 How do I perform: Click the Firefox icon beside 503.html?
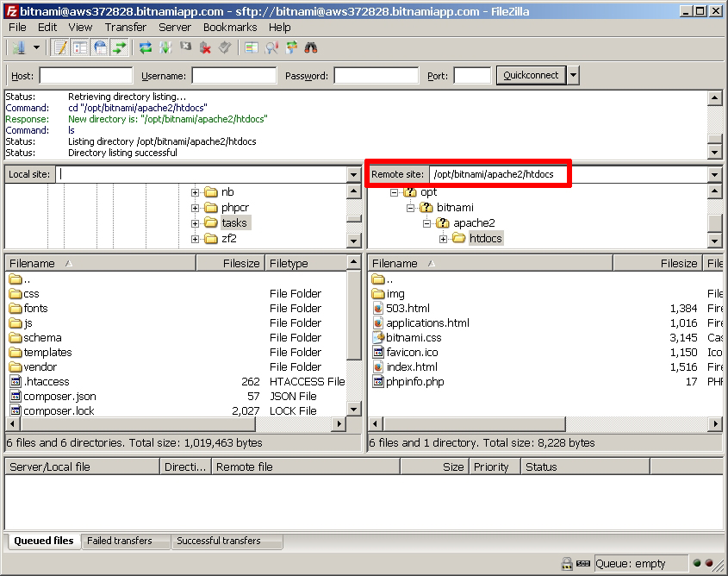pyautogui.click(x=378, y=308)
